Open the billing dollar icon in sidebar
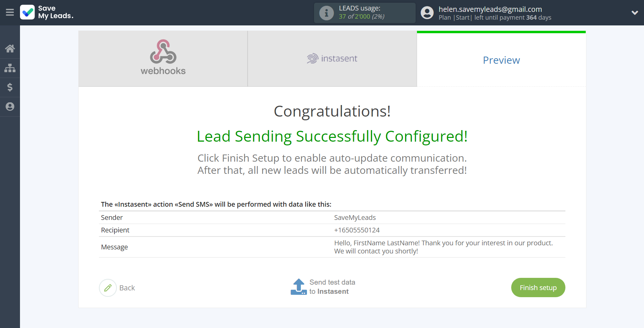 10,87
